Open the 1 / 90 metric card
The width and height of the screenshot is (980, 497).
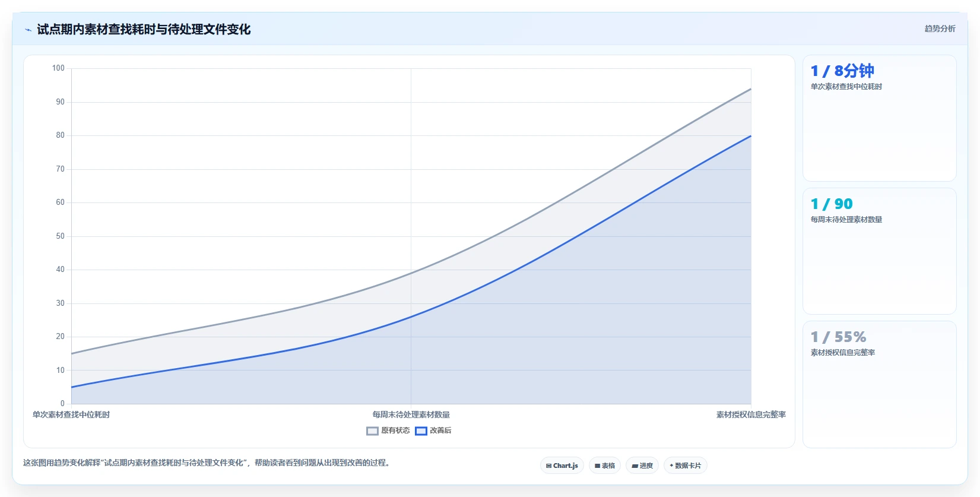(880, 251)
